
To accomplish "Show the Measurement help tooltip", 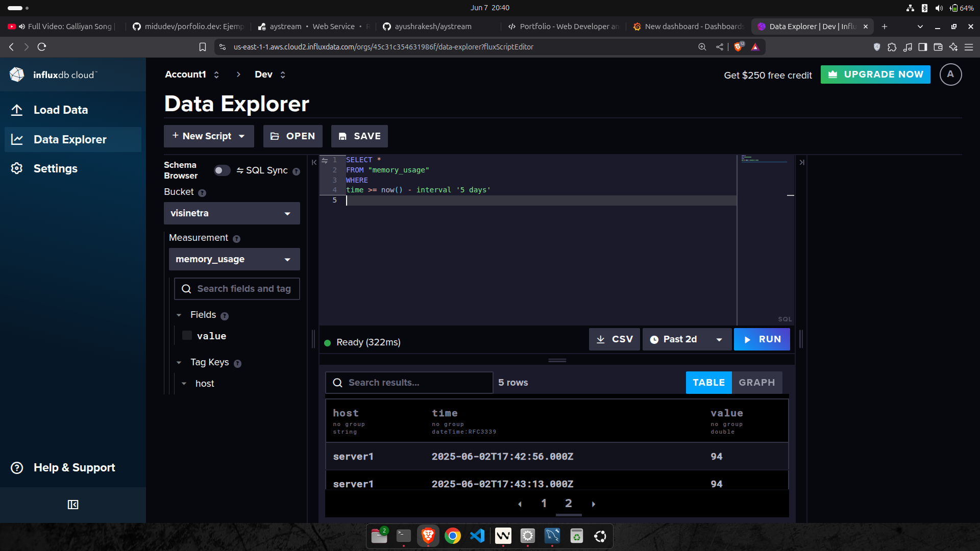I will (236, 239).
